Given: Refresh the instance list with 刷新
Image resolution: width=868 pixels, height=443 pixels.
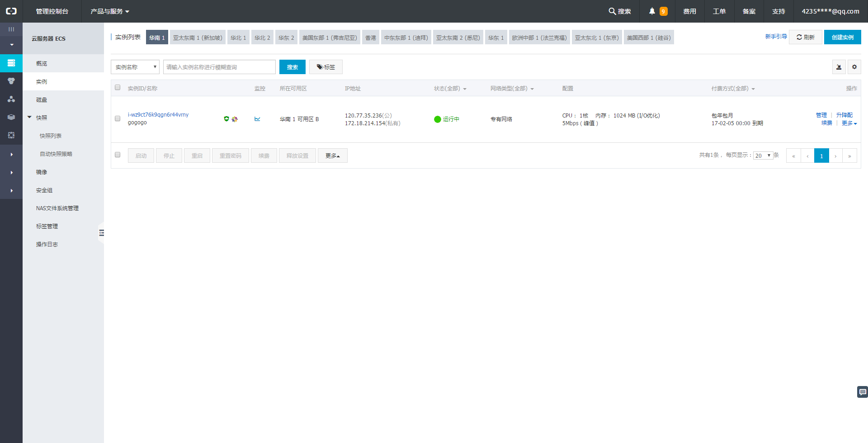Looking at the screenshot, I should (806, 37).
